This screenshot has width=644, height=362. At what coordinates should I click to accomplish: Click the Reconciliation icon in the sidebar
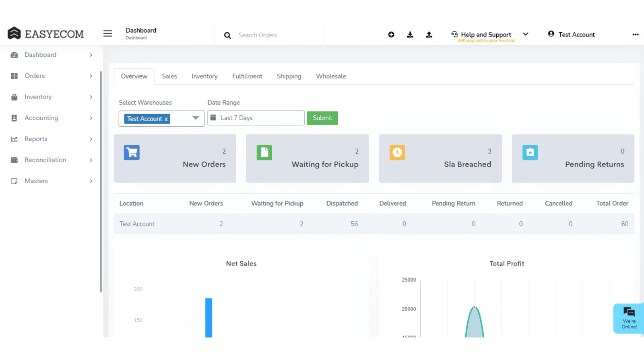coord(14,160)
